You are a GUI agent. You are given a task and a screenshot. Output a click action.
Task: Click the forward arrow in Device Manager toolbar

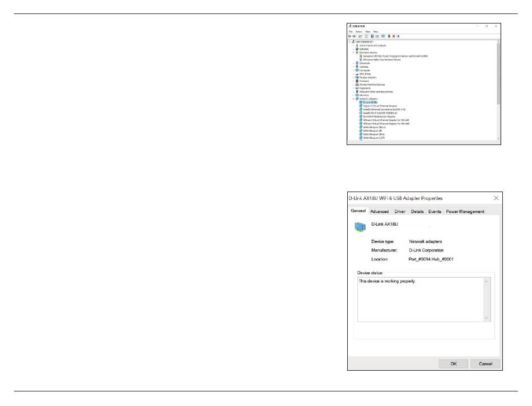click(355, 36)
